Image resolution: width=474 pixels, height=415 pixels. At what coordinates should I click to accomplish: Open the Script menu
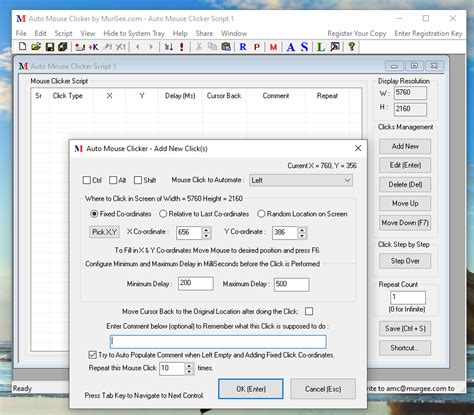[x=63, y=33]
